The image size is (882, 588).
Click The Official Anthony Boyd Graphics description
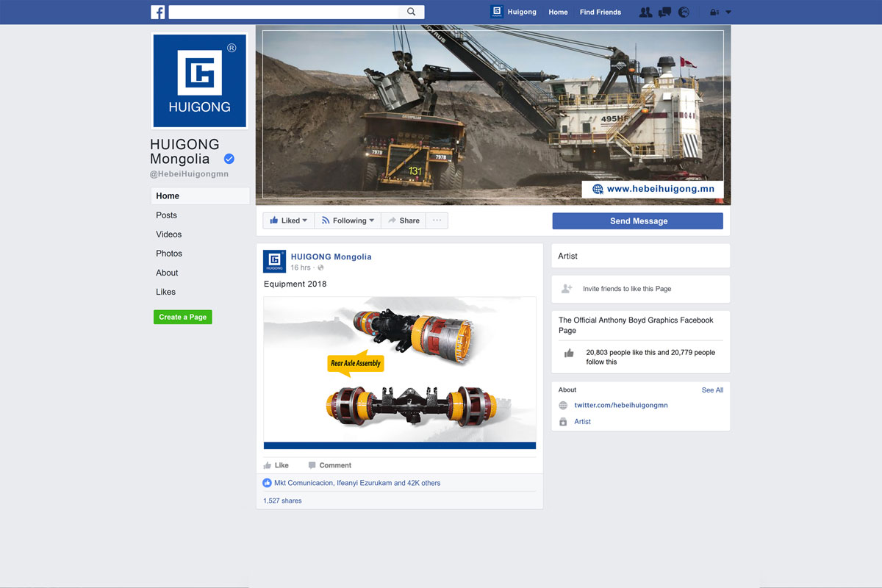pos(636,326)
